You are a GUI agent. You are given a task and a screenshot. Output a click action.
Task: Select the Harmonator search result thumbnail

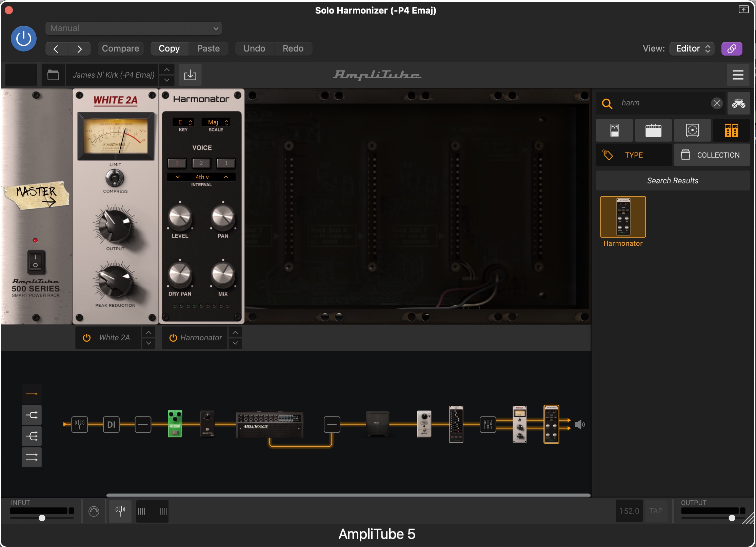coord(623,217)
